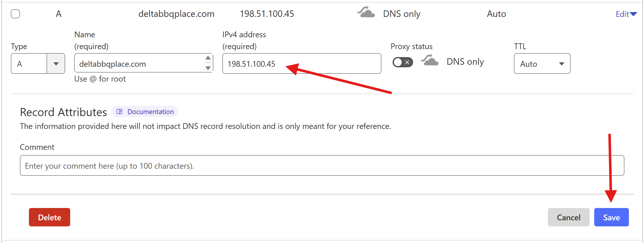Click into the Comment text box
644x243 pixels.
322,166
